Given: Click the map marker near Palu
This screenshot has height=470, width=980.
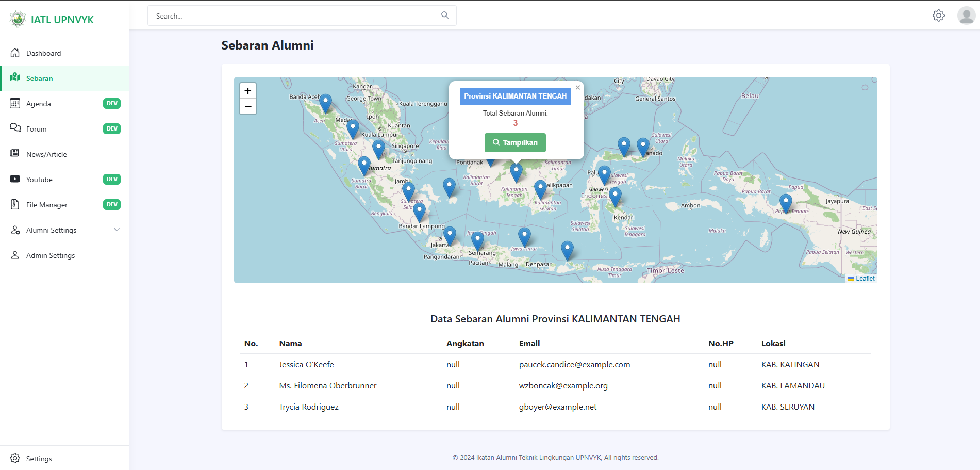Looking at the screenshot, I should pos(604,175).
